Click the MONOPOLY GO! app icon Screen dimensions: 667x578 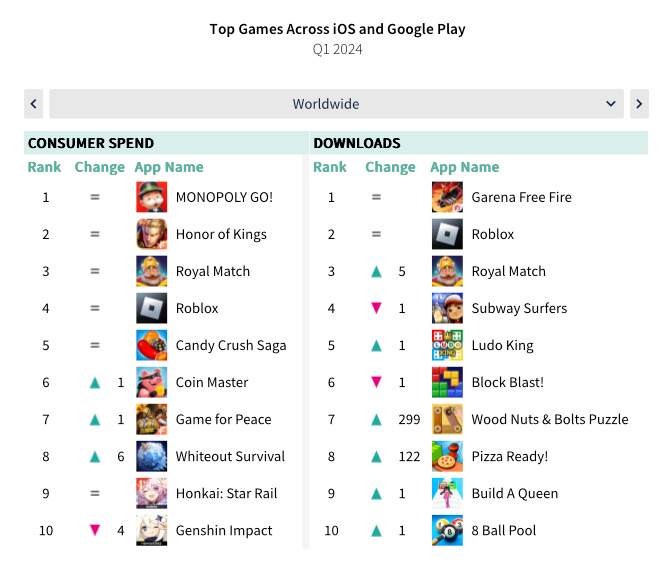coord(151,197)
